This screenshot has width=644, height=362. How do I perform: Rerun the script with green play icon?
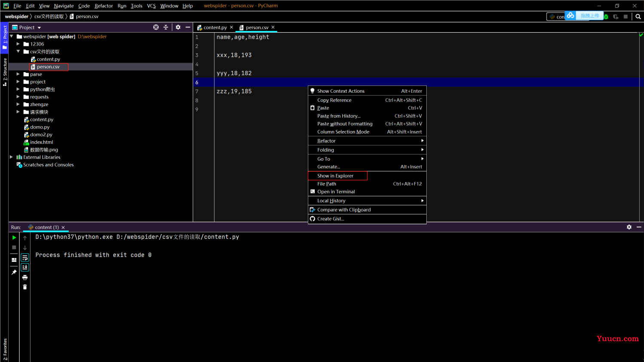click(14, 237)
